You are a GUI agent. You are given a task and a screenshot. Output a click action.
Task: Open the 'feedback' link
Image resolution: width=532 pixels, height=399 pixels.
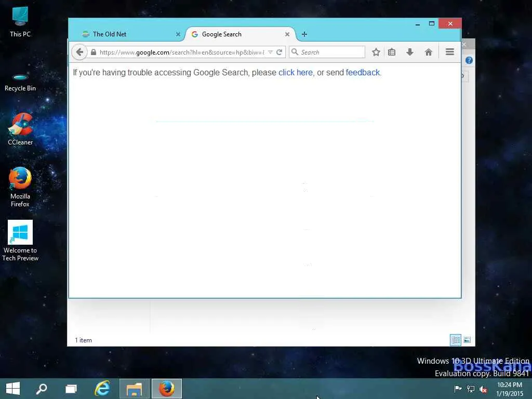[363, 73]
